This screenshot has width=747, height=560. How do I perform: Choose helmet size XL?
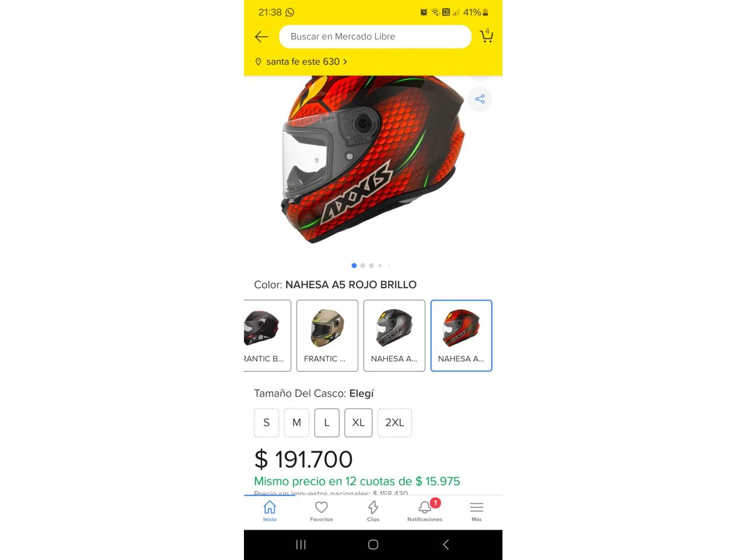tap(358, 423)
